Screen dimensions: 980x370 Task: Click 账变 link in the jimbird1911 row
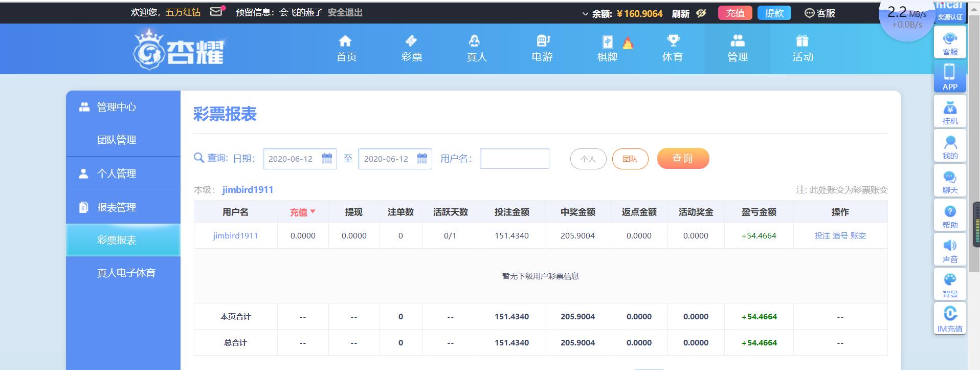coord(858,235)
